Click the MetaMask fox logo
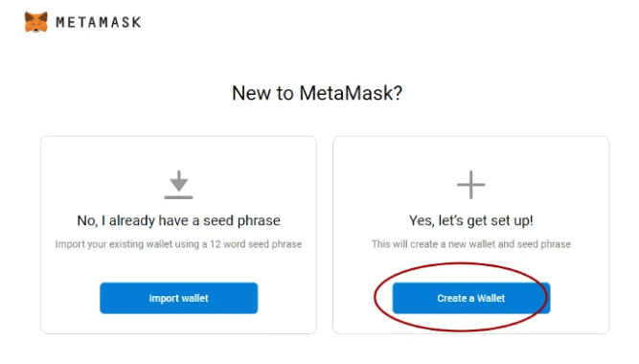 pyautogui.click(x=35, y=22)
